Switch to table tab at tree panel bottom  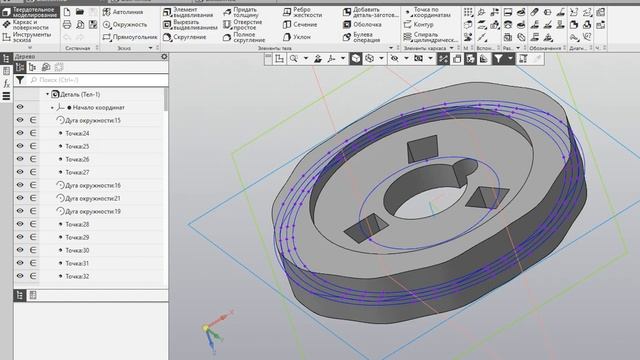tap(33, 295)
